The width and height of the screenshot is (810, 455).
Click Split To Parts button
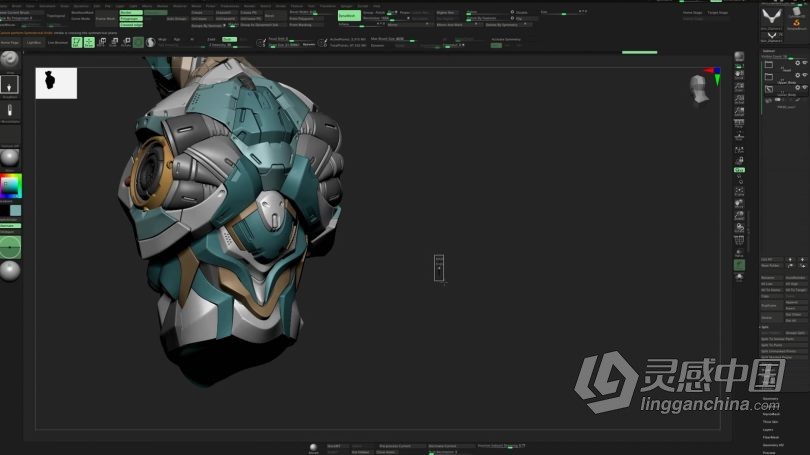(x=784, y=345)
